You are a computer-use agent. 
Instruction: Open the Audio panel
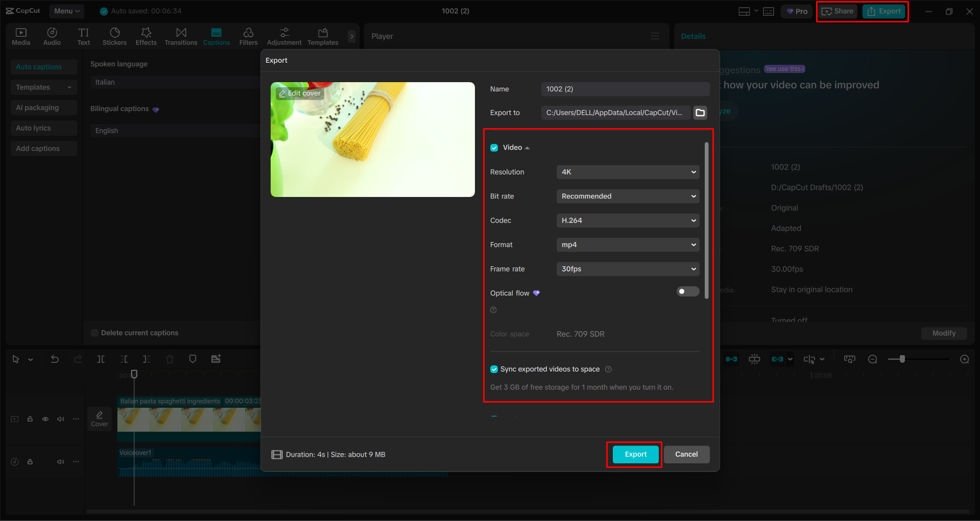tap(52, 36)
